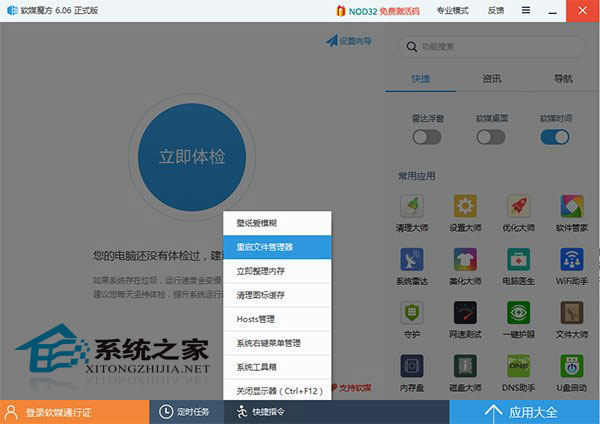Start the 立即体检 checkup

click(x=192, y=157)
